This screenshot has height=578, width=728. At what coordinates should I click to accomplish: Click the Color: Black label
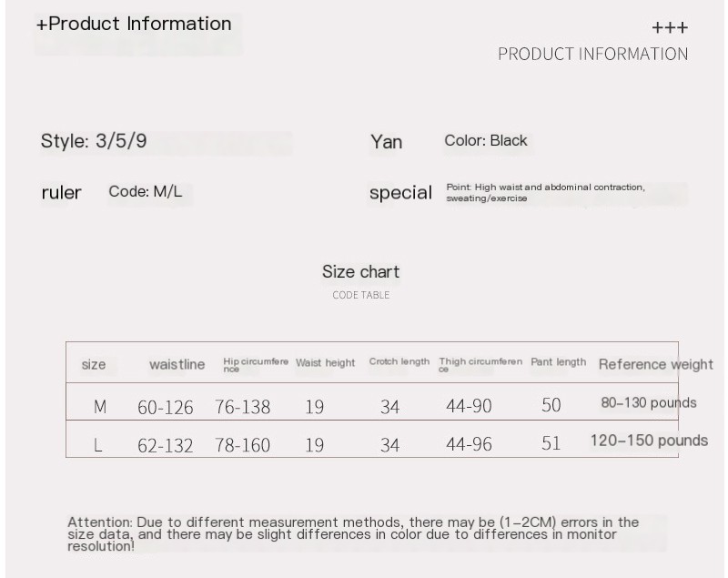(x=486, y=141)
